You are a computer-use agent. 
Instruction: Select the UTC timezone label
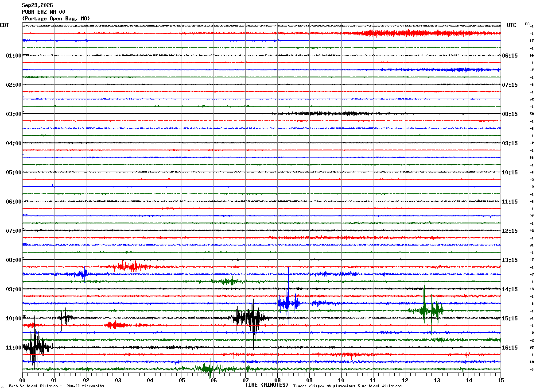512,25
